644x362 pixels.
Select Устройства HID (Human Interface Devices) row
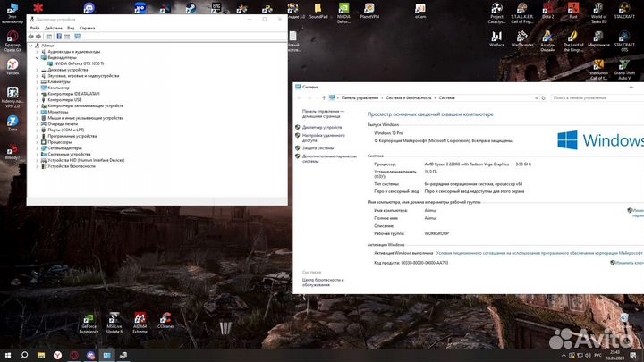click(x=86, y=160)
